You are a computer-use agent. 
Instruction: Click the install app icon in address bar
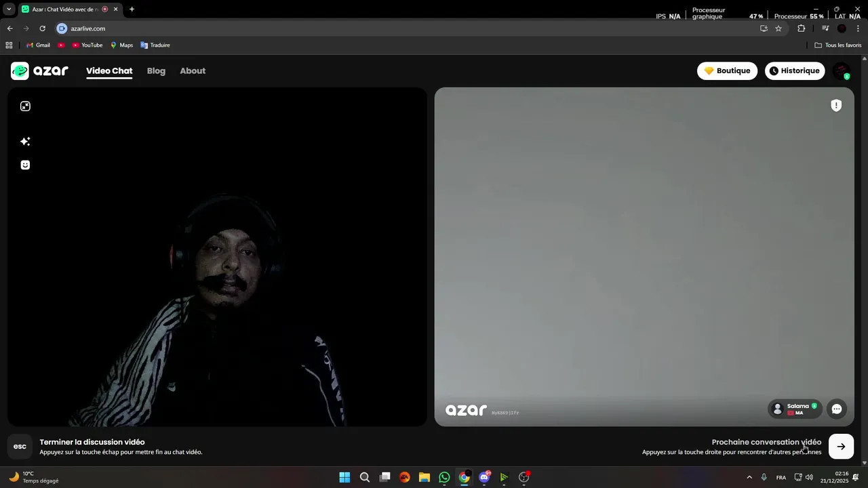(x=764, y=28)
